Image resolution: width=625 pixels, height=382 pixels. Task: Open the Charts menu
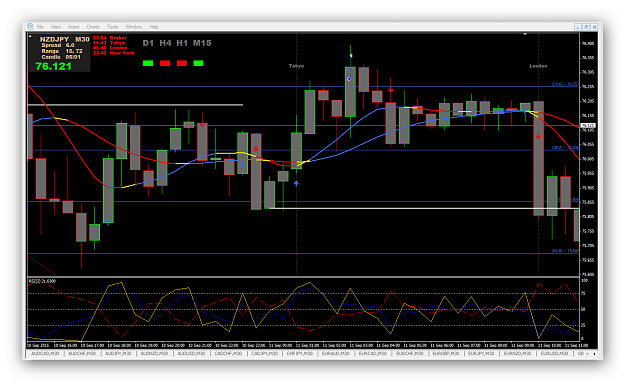click(x=93, y=27)
